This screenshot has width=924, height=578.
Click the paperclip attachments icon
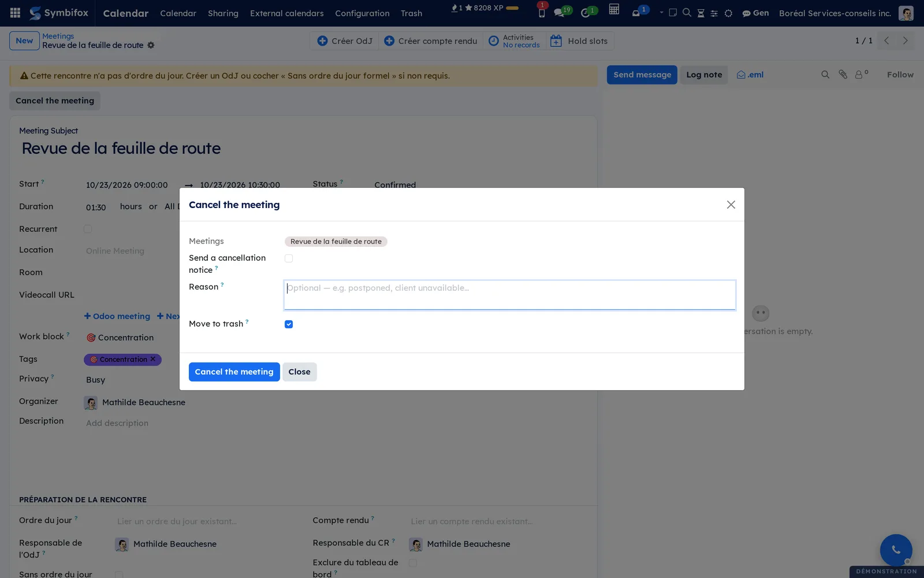pyautogui.click(x=843, y=75)
